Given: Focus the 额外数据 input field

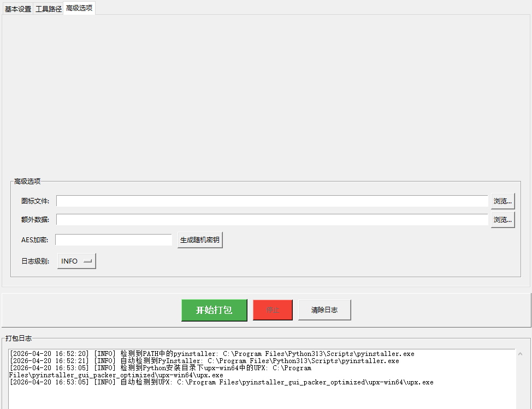Looking at the screenshot, I should pos(271,220).
